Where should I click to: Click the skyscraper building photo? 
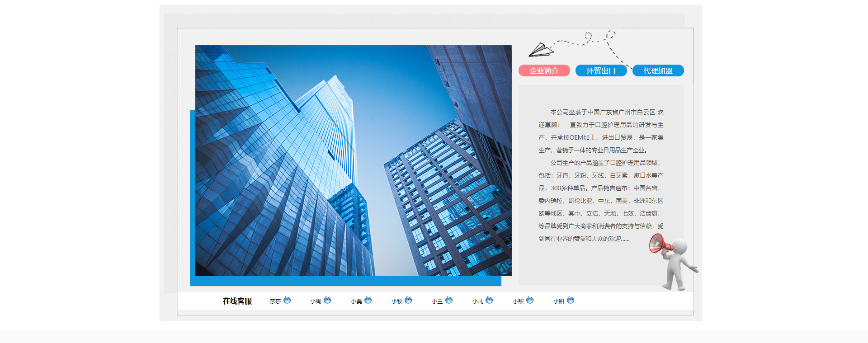353,160
